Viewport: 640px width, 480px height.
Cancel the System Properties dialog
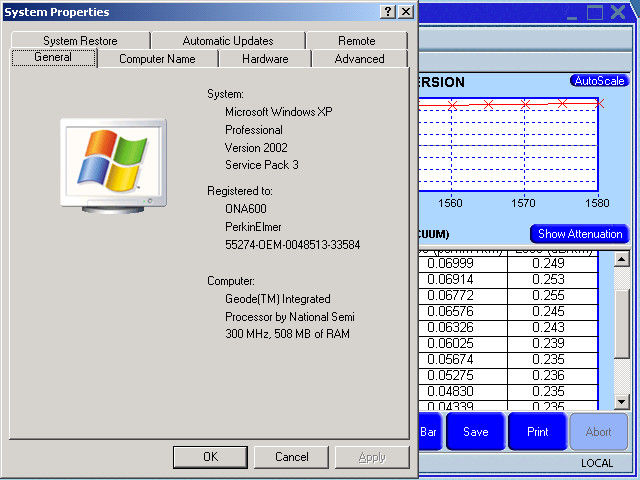pyautogui.click(x=291, y=457)
